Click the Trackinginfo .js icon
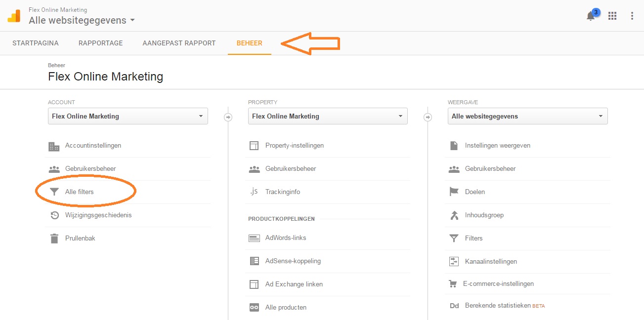Screen dimensions: 644x320 [254, 192]
